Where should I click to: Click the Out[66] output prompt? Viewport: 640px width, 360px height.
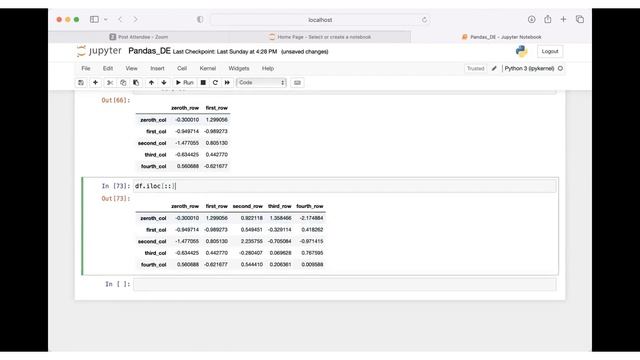pos(116,100)
